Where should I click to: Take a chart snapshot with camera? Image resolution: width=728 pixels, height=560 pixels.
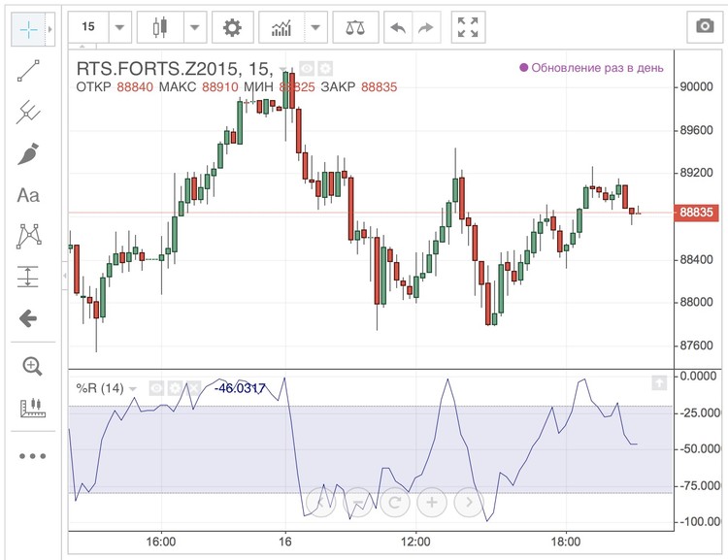[705, 26]
